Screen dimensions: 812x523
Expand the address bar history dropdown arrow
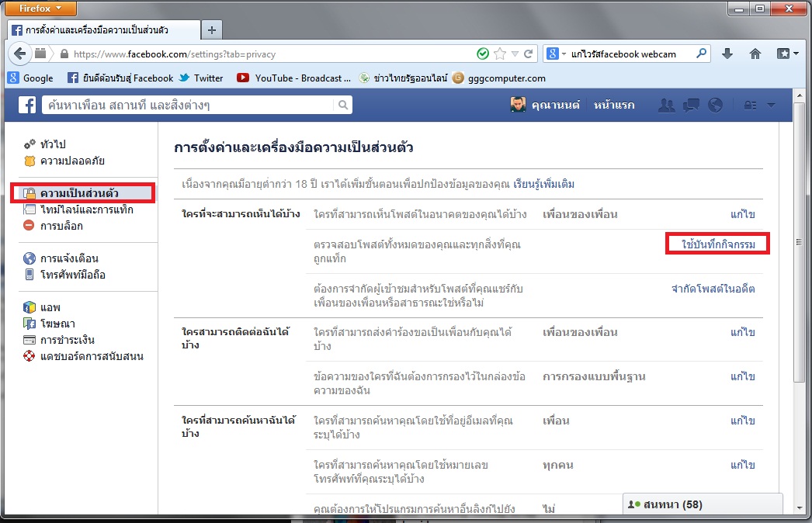coord(515,54)
